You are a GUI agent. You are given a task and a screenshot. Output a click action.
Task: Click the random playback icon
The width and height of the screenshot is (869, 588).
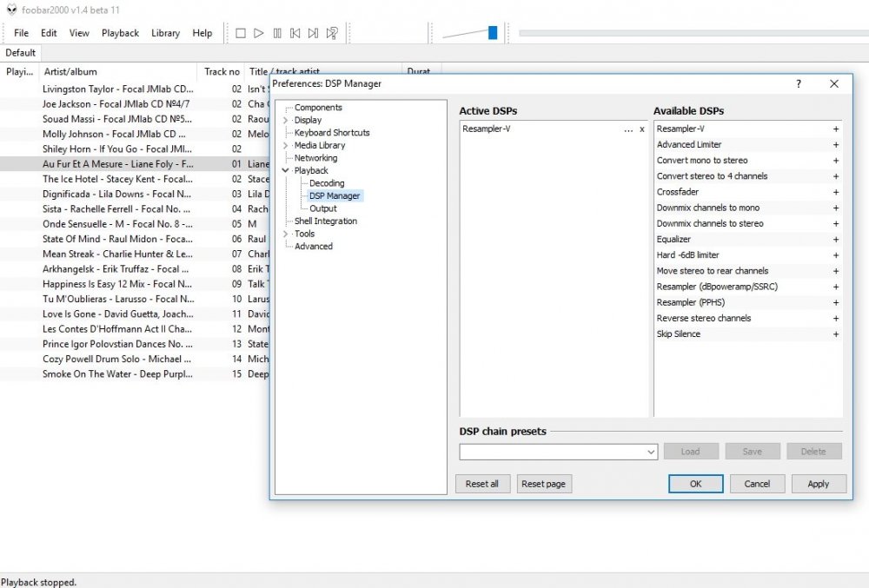click(x=332, y=33)
